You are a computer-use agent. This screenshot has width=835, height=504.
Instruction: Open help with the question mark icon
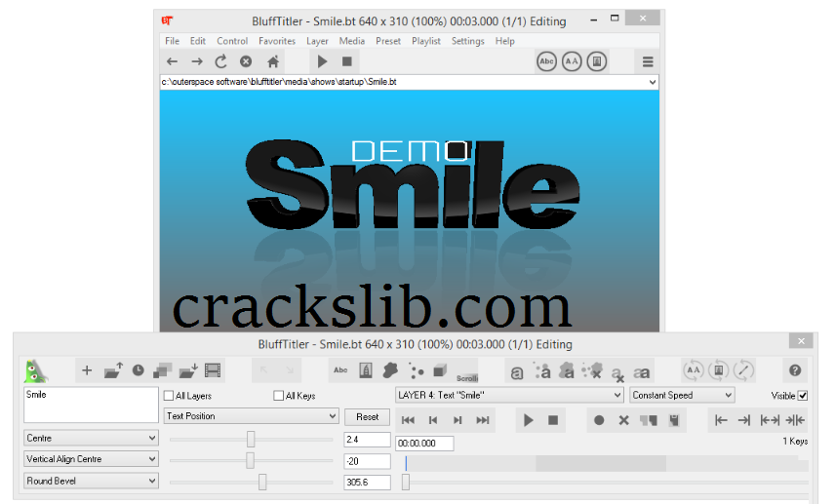point(795,370)
